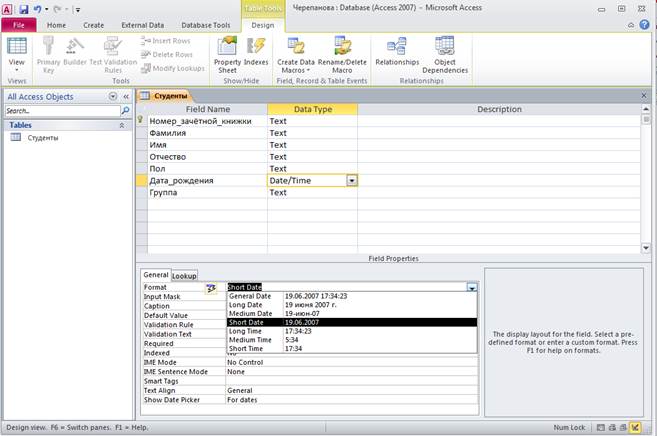657x436 pixels.
Task: Open the File tab
Action: point(19,25)
